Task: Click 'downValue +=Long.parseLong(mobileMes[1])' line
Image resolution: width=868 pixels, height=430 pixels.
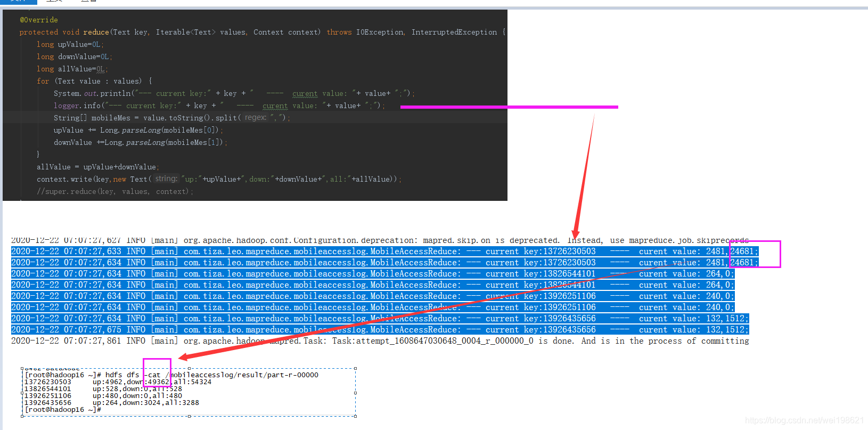Action: 141,142
